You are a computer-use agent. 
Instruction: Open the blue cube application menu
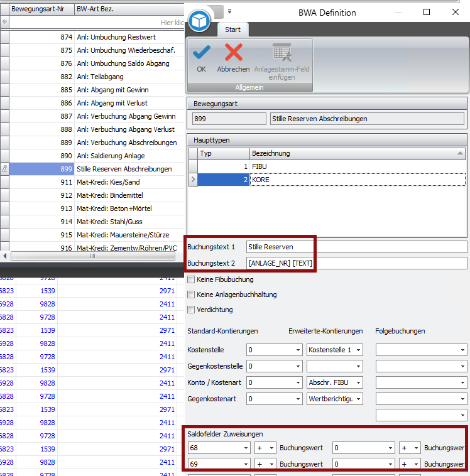pyautogui.click(x=199, y=21)
